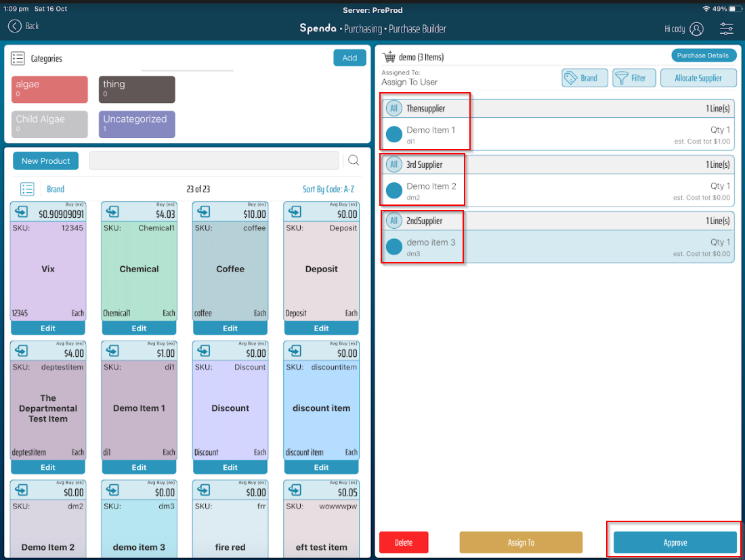This screenshot has height=560, width=745.
Task: Check the Wi-Fi status icon
Action: pyautogui.click(x=706, y=9)
